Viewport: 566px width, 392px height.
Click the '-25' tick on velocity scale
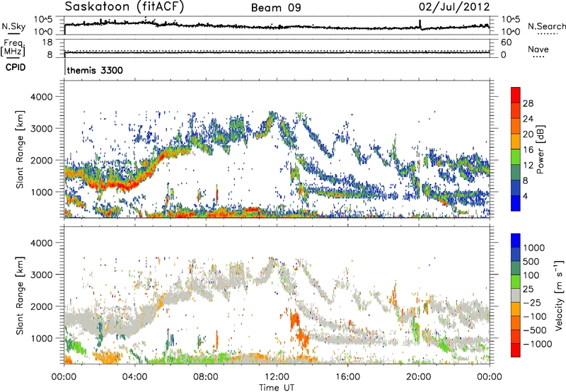coord(532,303)
